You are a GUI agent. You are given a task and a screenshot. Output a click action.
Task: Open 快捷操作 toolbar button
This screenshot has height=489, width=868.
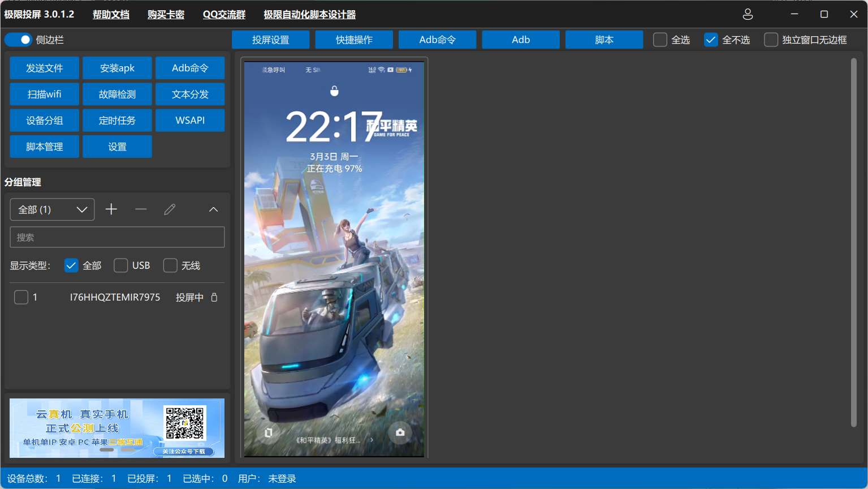(354, 40)
